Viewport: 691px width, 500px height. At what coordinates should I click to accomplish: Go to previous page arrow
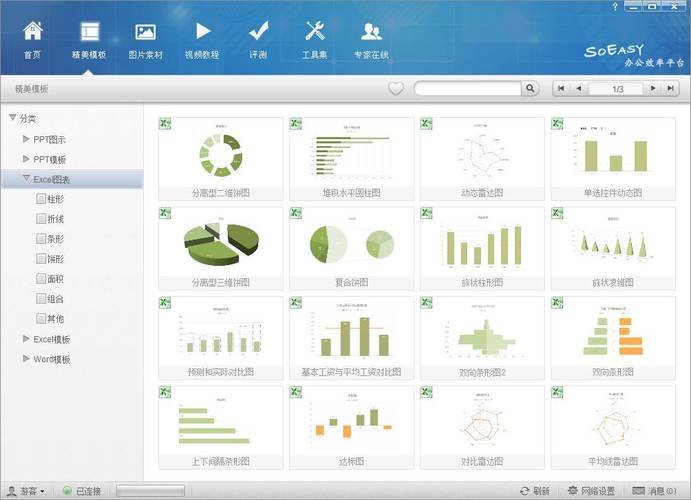[x=579, y=89]
